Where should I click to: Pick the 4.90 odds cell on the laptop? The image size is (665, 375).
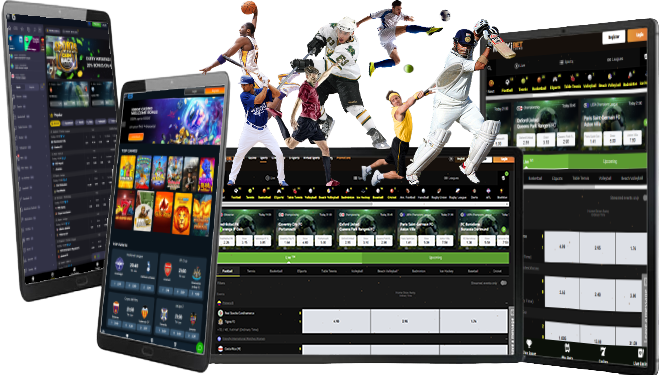336,321
